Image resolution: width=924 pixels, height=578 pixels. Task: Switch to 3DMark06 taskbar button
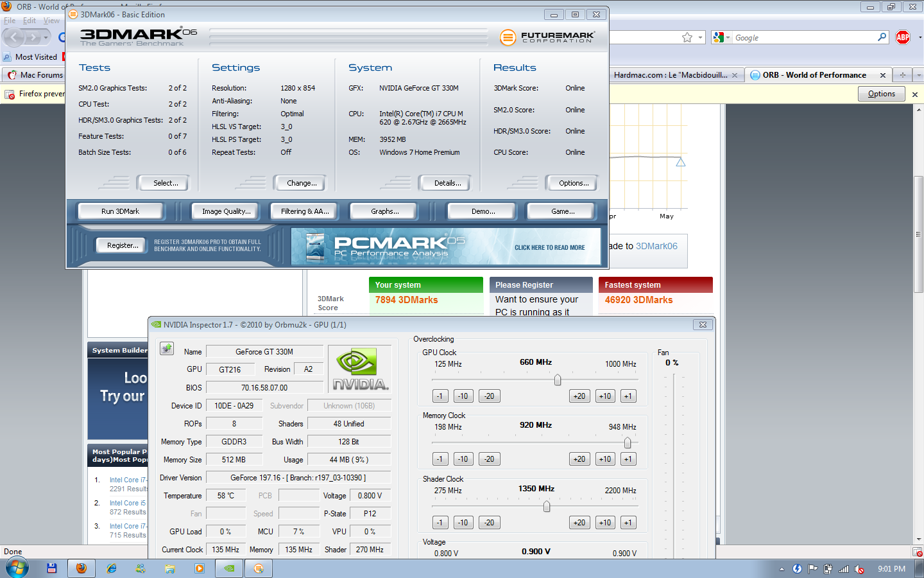[259, 568]
